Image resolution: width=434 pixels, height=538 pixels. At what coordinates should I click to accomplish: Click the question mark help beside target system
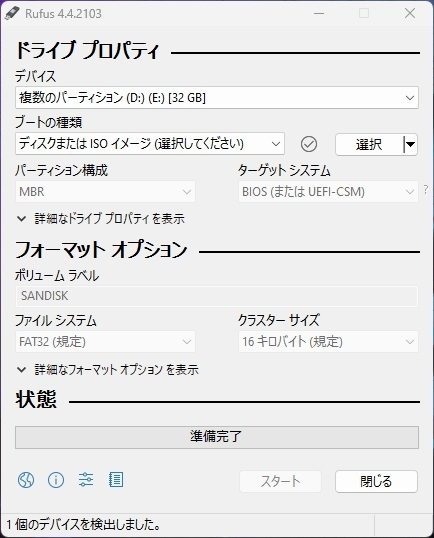point(426,190)
